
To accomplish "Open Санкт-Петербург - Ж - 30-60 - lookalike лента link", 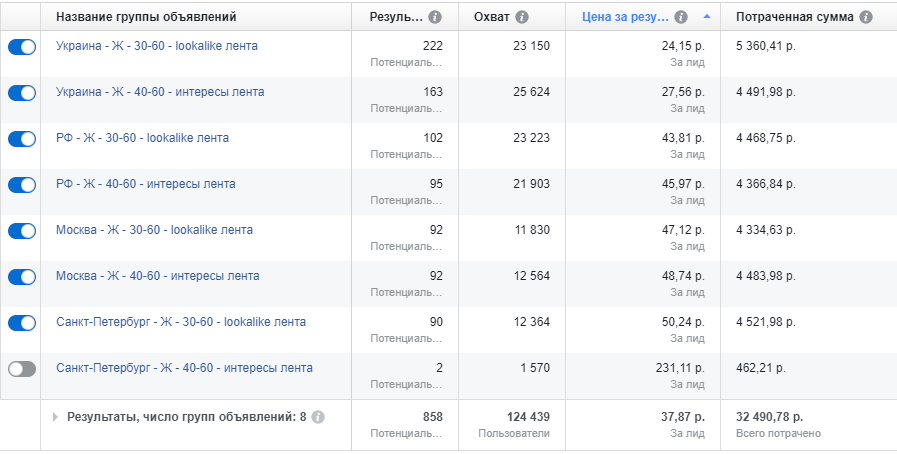I will (x=181, y=322).
